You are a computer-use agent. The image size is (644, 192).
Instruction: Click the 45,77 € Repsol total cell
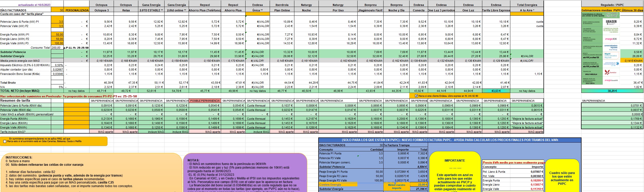205,91
